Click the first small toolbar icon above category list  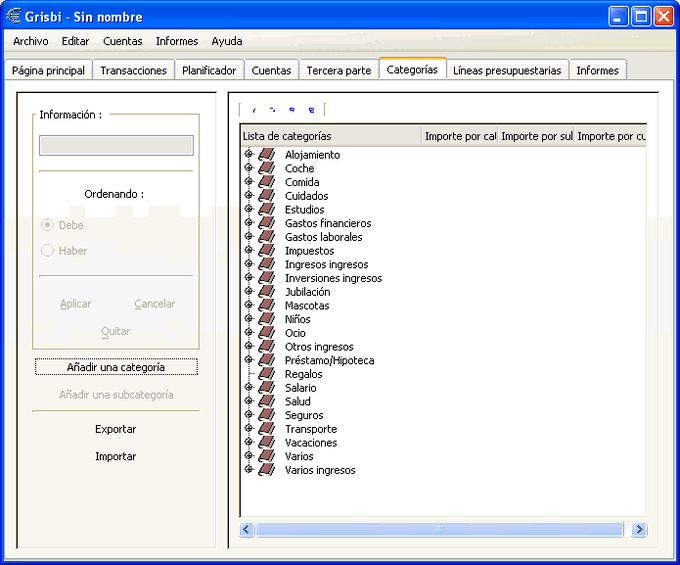(x=254, y=110)
